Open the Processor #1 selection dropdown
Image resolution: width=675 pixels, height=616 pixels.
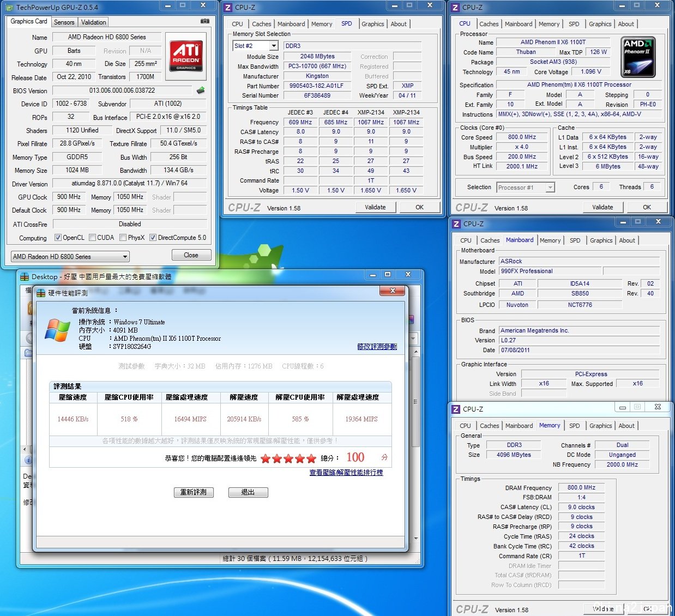[526, 188]
